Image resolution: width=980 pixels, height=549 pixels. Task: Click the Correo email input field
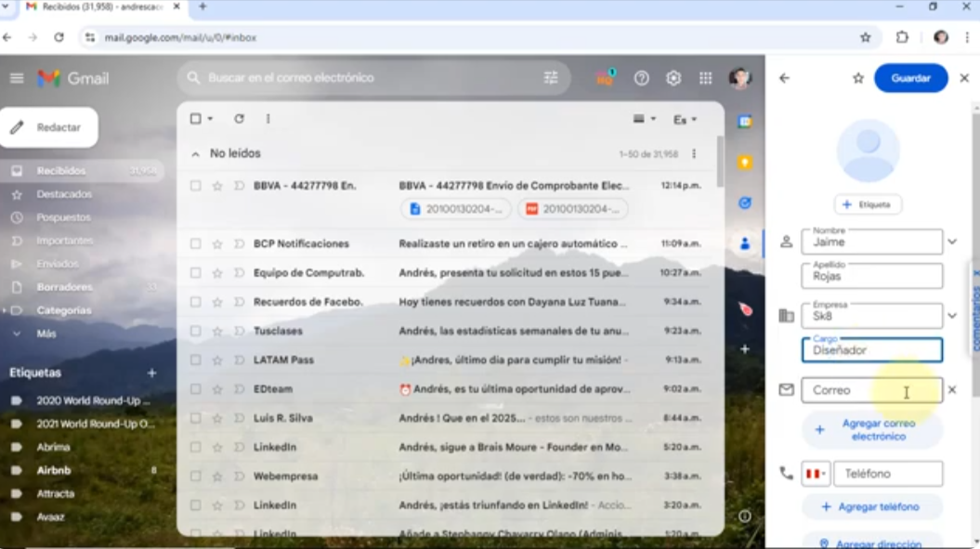click(x=872, y=390)
